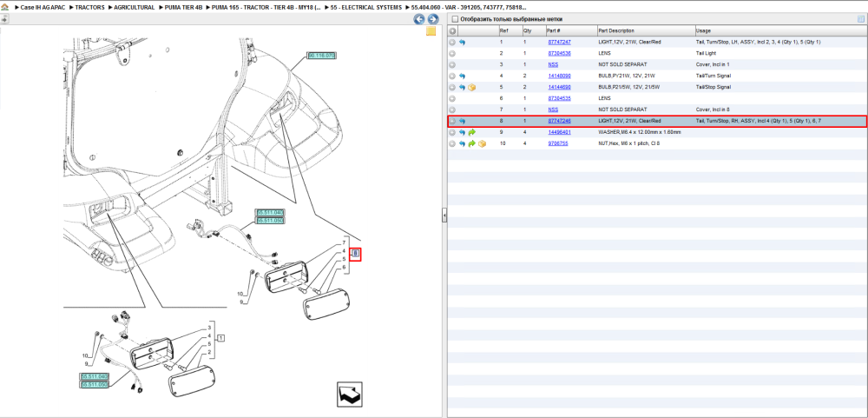The width and height of the screenshot is (868, 418).
Task: Add part 14148090 using its circle icon
Action: (x=452, y=76)
